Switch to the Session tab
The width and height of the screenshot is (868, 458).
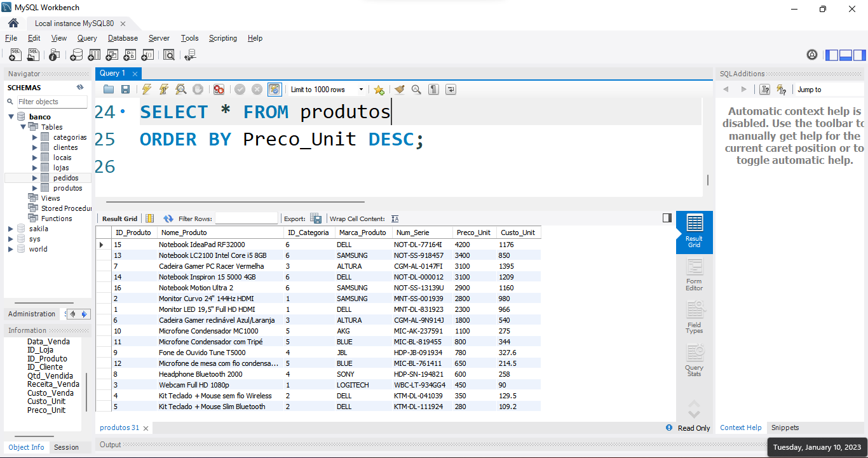66,447
